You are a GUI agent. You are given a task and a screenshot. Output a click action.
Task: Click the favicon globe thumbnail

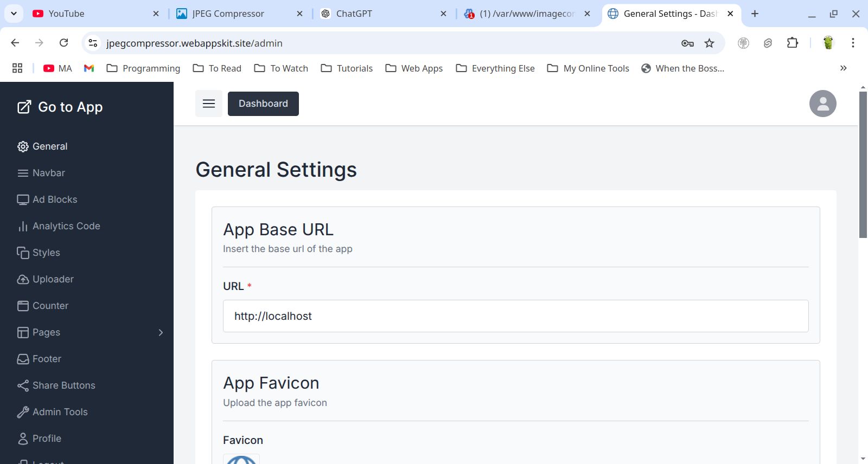click(x=241, y=460)
